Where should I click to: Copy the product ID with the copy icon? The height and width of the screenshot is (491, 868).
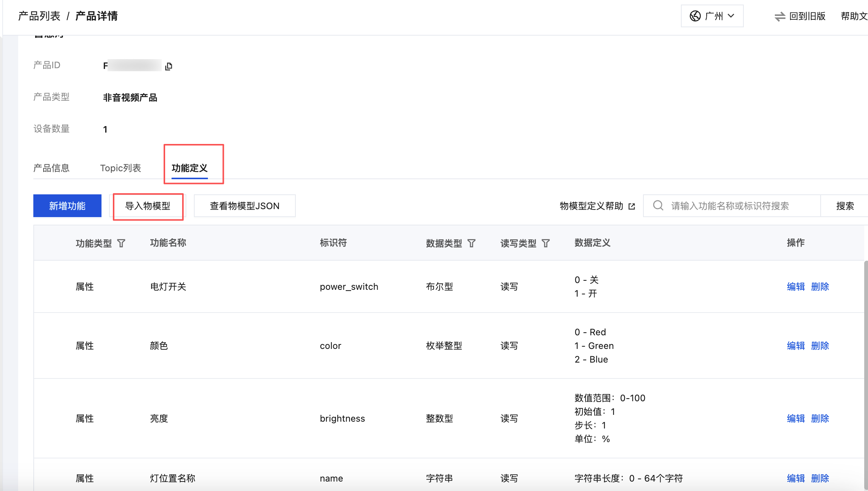(x=169, y=66)
